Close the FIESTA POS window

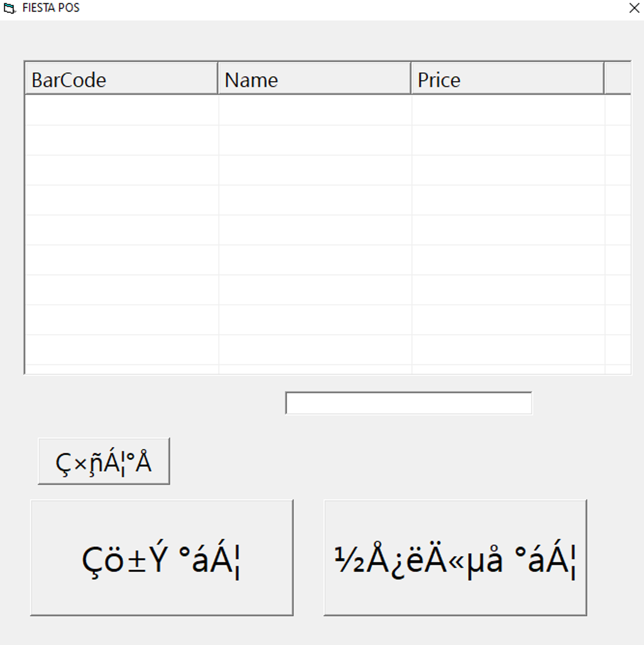(634, 8)
